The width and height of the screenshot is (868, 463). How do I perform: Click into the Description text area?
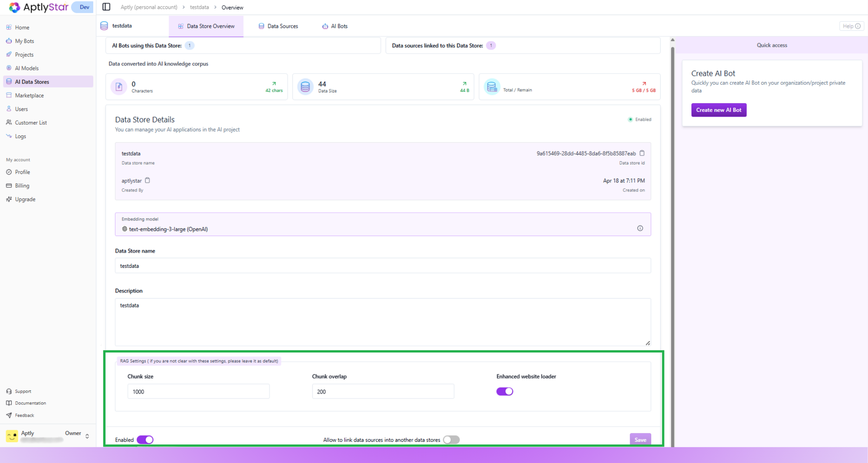383,322
